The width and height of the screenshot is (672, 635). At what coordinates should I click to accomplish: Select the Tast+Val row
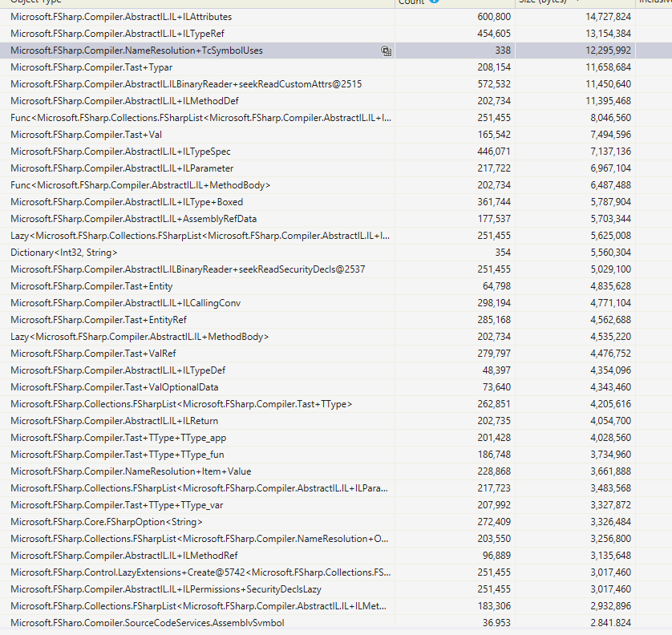[x=336, y=135]
